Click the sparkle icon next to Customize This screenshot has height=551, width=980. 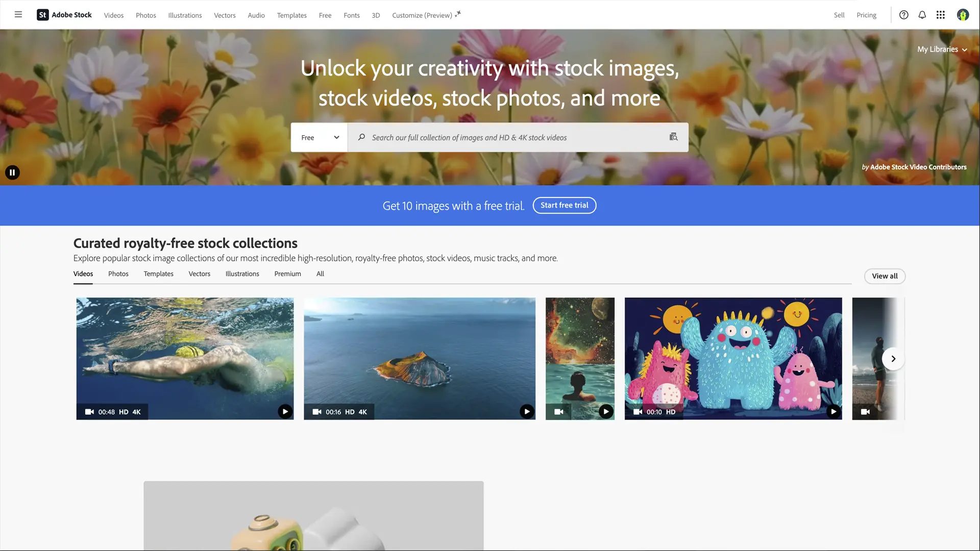[458, 14]
